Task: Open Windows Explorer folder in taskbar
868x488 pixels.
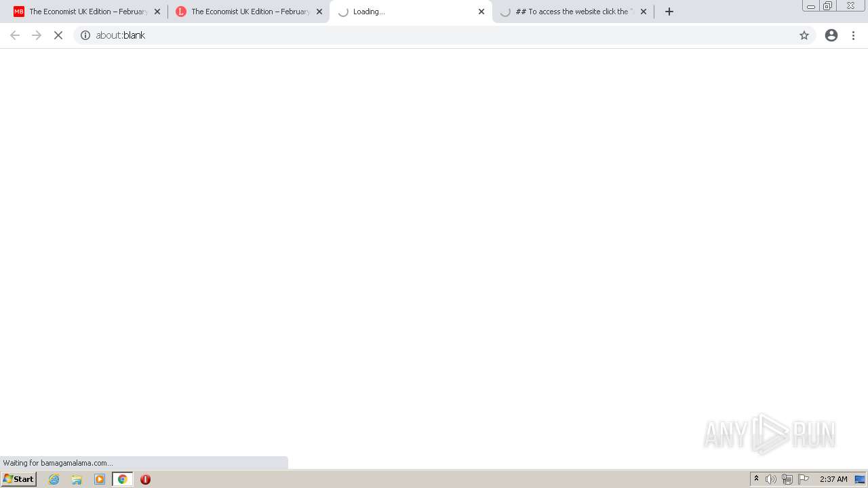Action: [77, 479]
